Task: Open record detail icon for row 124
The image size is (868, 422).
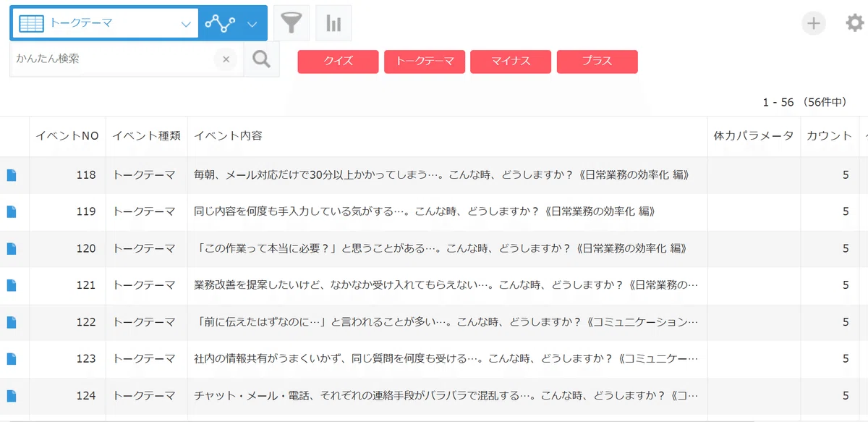Action: pos(12,395)
